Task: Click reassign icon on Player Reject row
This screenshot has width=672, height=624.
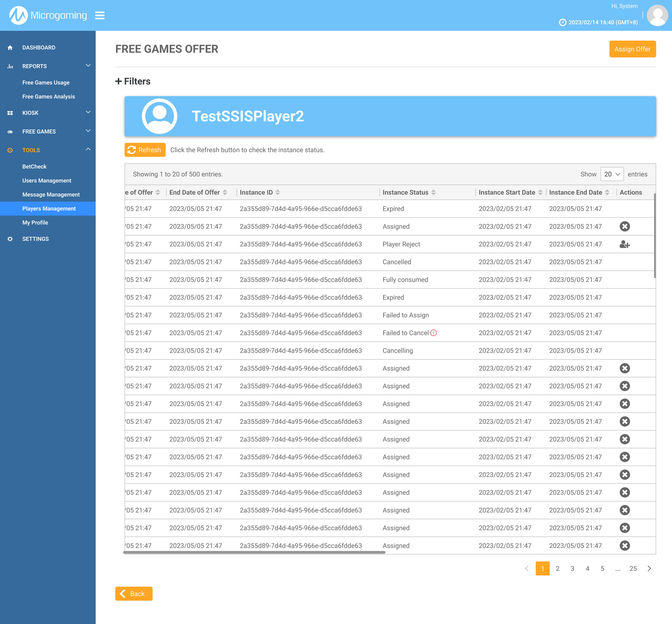Action: coord(624,244)
